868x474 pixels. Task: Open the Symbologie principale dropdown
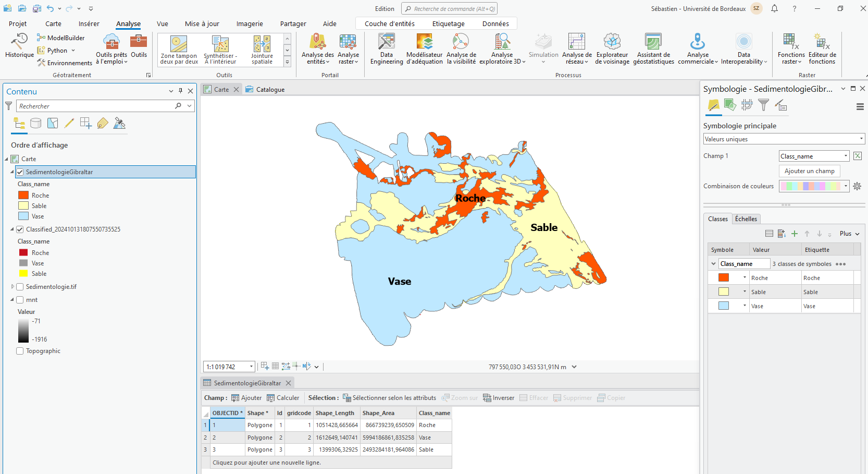click(x=784, y=139)
